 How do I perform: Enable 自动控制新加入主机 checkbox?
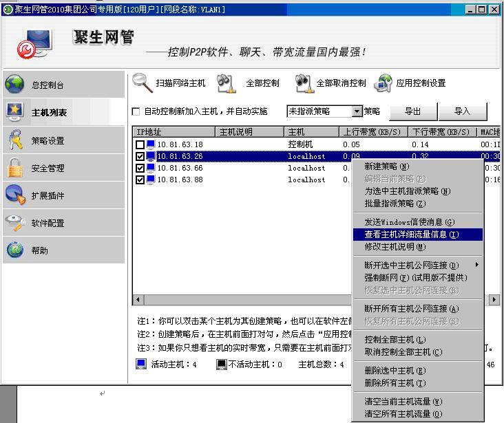[x=136, y=111]
